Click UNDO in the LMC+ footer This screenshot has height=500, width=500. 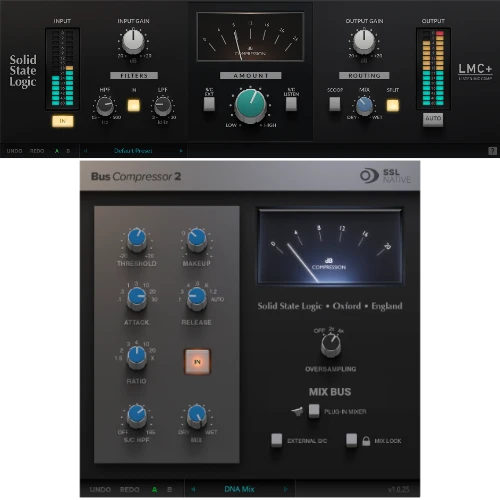14,151
